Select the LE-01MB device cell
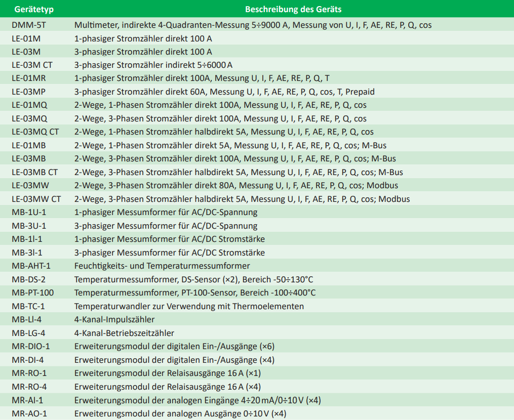Image resolution: width=514 pixels, height=420 pixels. click(x=29, y=145)
